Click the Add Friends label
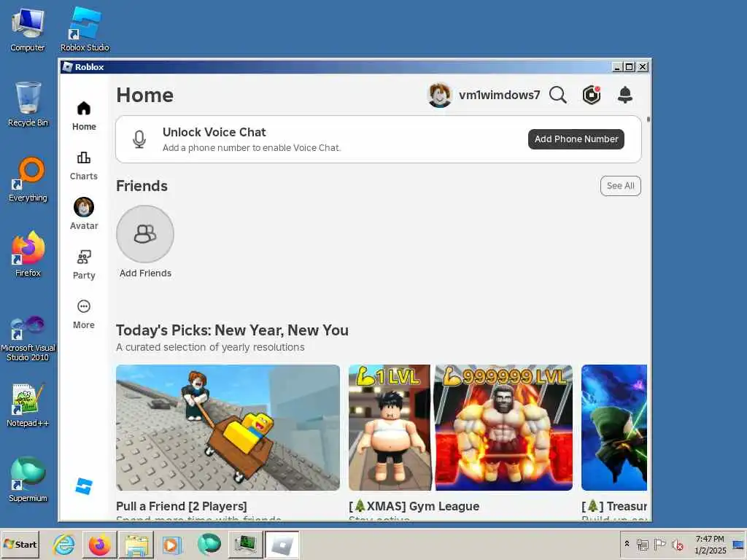The image size is (747, 560). (145, 273)
